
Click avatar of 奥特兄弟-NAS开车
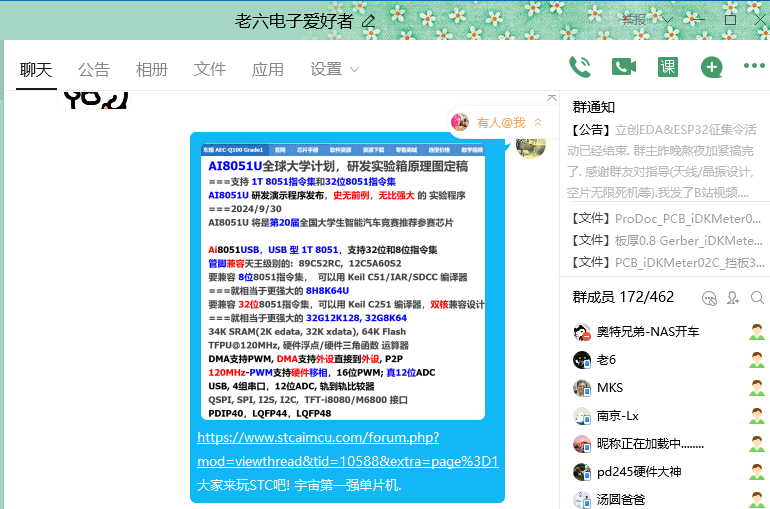point(582,332)
